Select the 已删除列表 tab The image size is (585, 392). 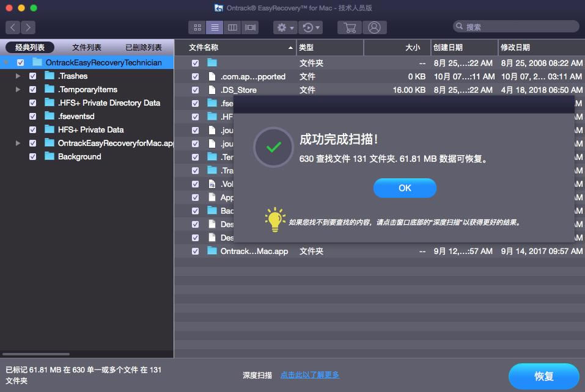tap(144, 48)
